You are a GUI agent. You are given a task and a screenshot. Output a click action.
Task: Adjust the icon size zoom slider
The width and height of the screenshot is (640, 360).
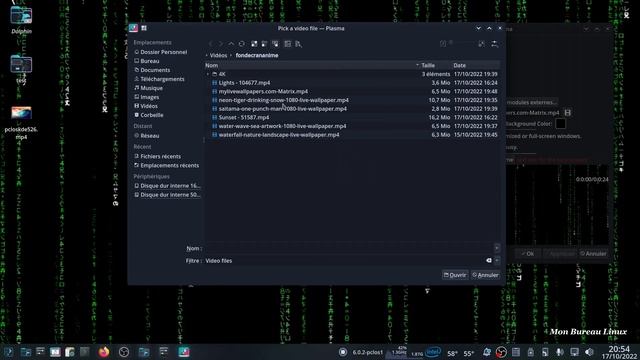(x=462, y=43)
